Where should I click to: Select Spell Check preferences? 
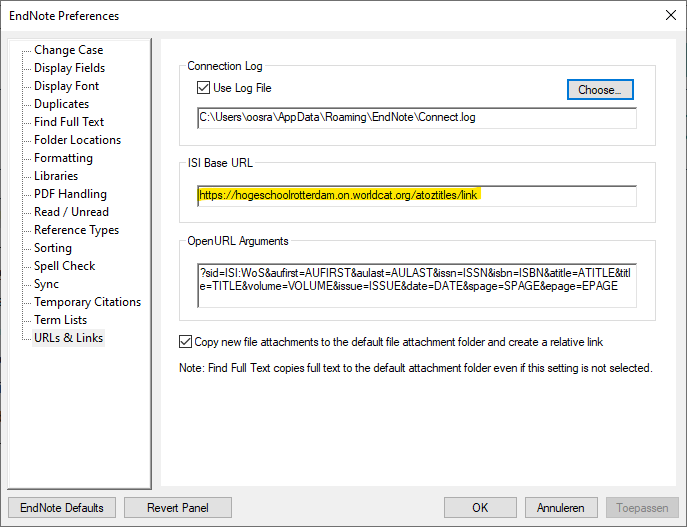(x=64, y=266)
